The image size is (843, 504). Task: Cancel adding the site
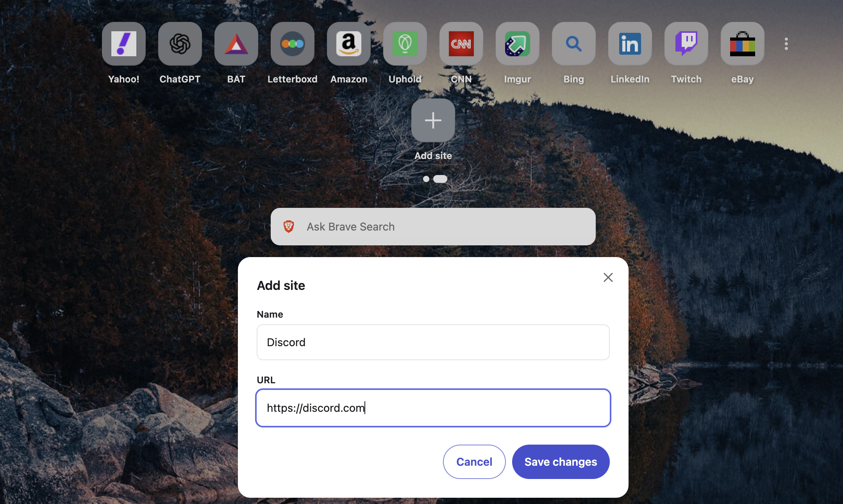(x=474, y=462)
